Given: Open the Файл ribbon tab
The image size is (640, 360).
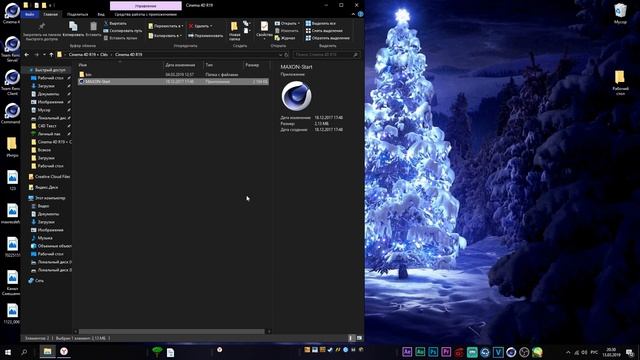Looking at the screenshot, I should 30,14.
